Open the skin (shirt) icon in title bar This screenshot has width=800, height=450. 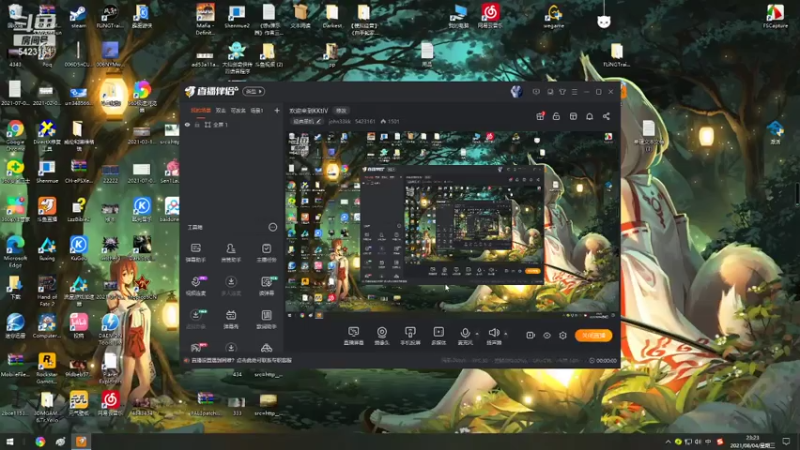[x=562, y=92]
